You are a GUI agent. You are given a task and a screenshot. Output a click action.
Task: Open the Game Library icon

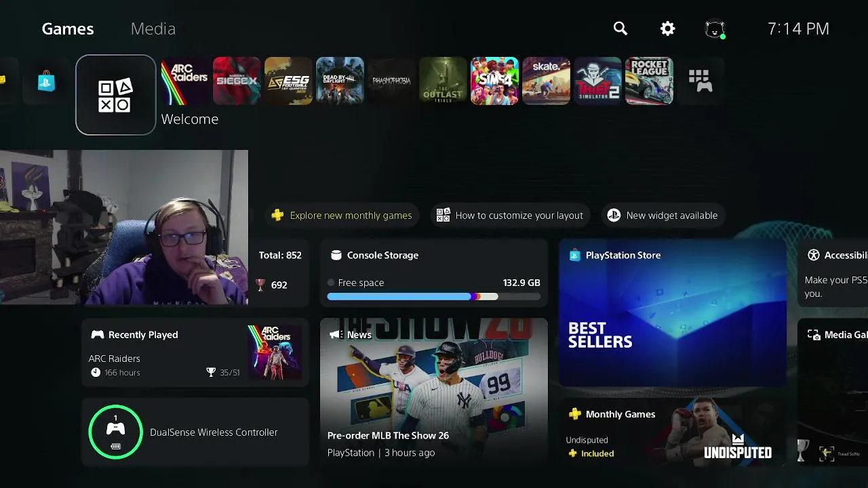tap(701, 81)
